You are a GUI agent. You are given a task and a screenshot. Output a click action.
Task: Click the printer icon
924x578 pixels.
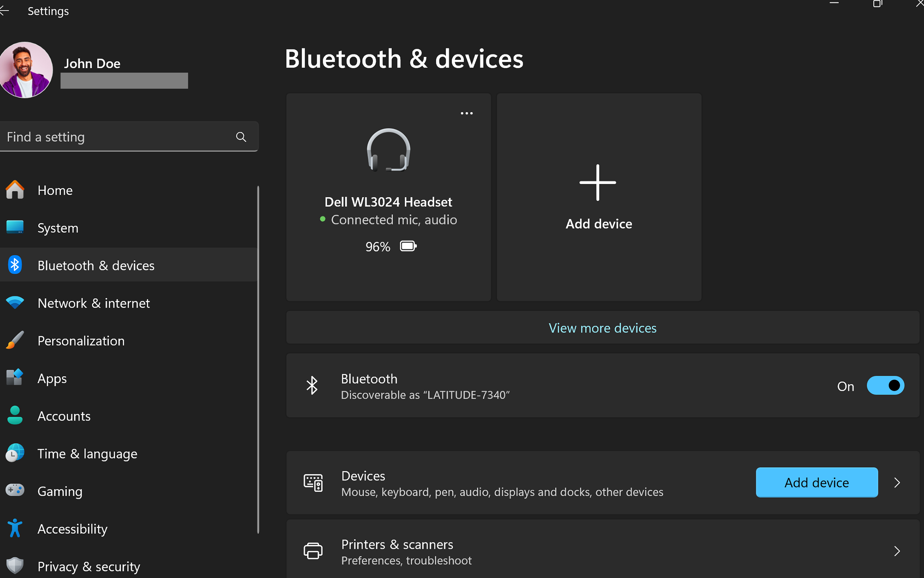[313, 551]
